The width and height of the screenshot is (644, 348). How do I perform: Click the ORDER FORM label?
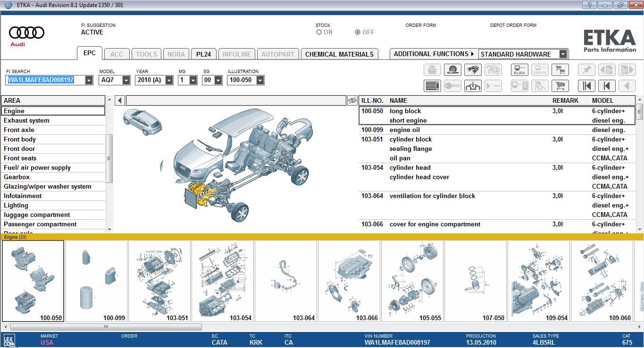(421, 25)
